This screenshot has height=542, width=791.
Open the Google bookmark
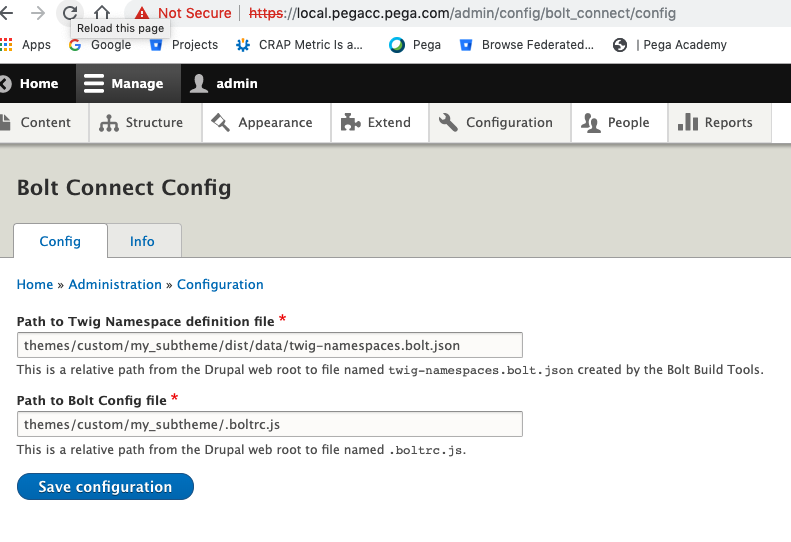[x=101, y=45]
